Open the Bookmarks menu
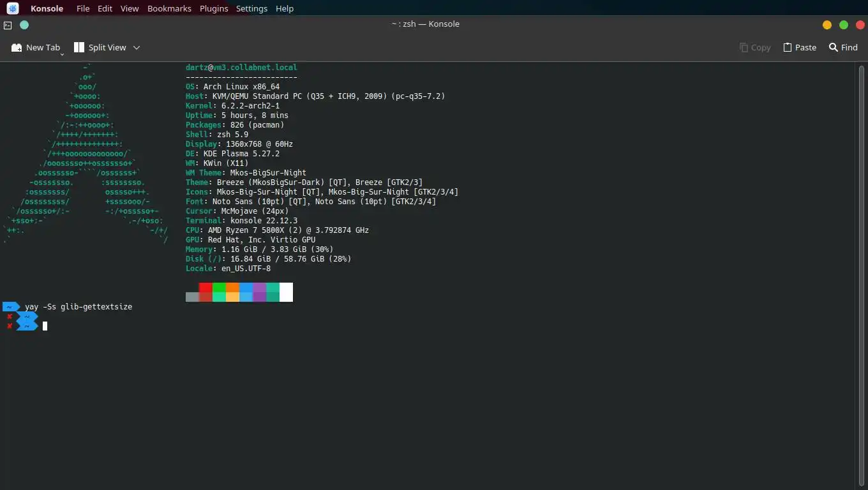Viewport: 868px width, 490px height. click(169, 8)
